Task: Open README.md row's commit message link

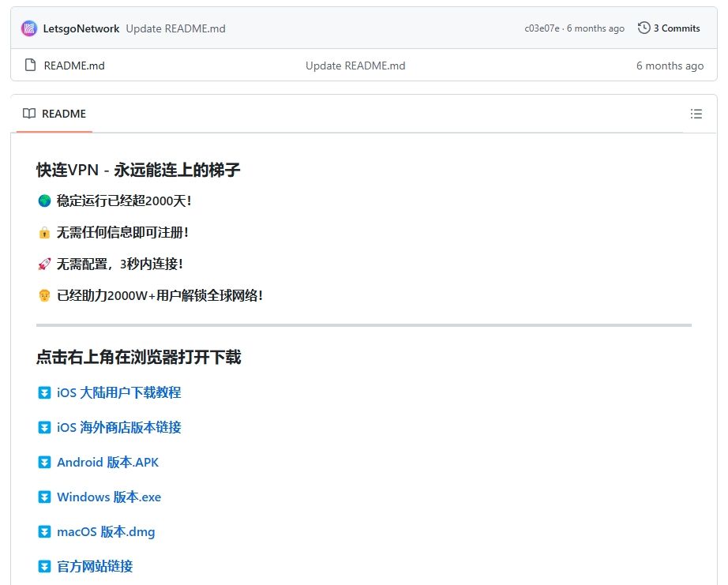Action: pos(355,66)
